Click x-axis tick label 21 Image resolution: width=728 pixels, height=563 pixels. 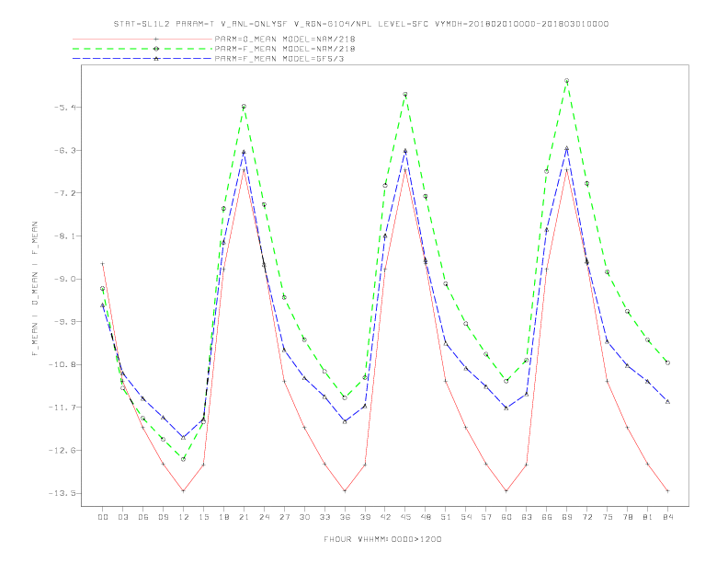point(244,517)
